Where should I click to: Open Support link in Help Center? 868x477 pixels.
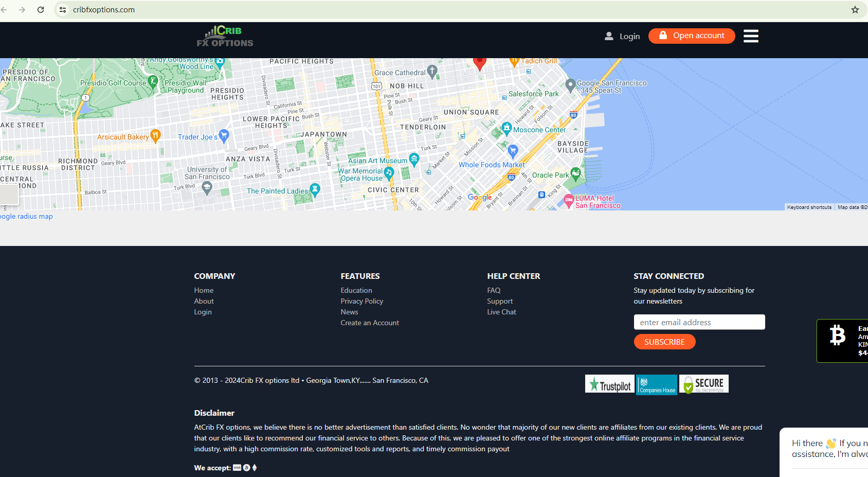500,301
